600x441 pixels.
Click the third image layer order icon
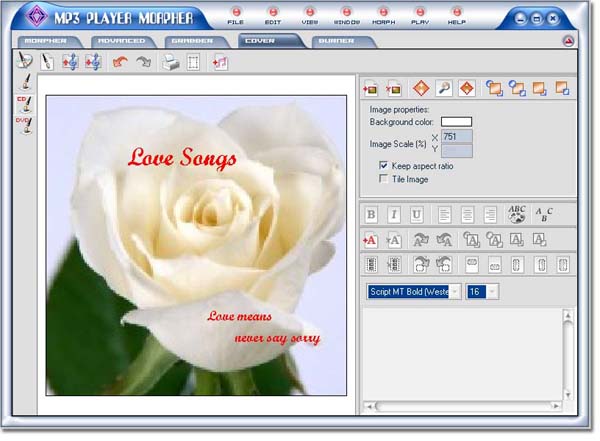(540, 88)
